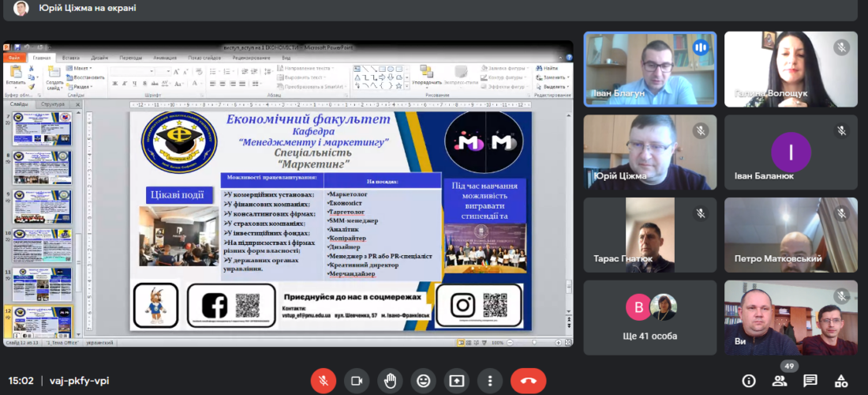The width and height of the screenshot is (868, 395).
Task: Click the Вставить paste icon in PowerPoint
Action: click(x=15, y=73)
